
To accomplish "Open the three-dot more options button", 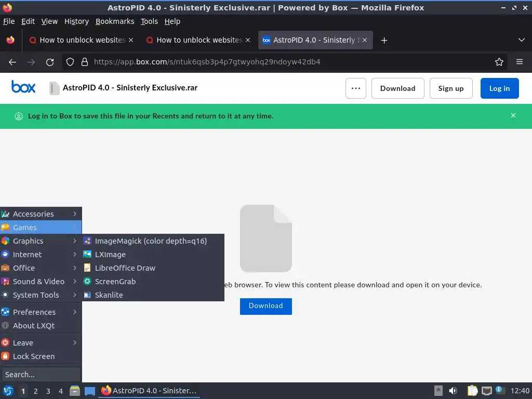I will click(355, 88).
